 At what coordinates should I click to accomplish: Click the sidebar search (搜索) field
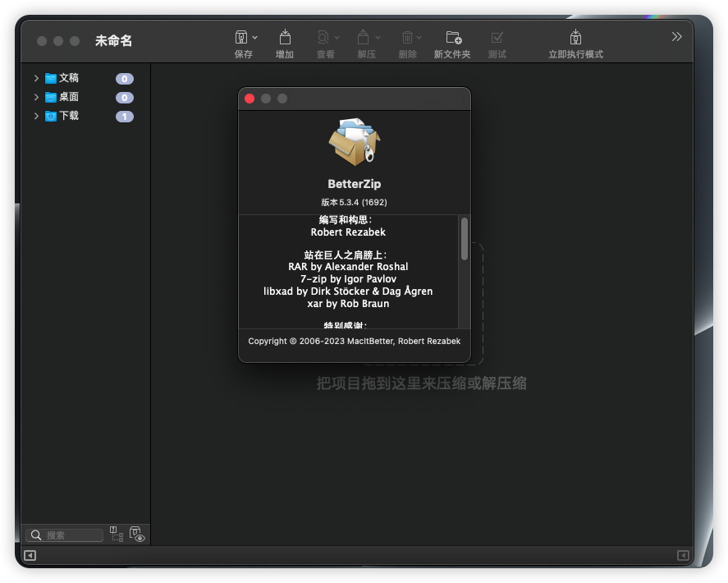click(65, 535)
